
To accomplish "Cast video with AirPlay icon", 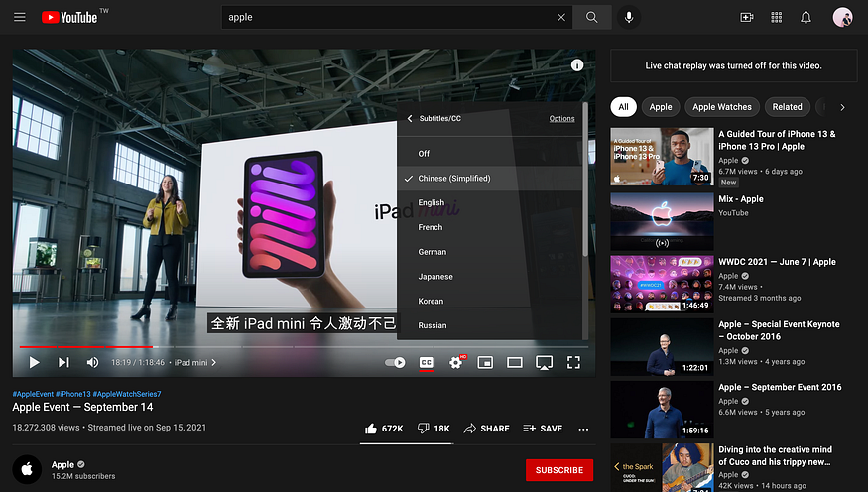I will pos(545,362).
